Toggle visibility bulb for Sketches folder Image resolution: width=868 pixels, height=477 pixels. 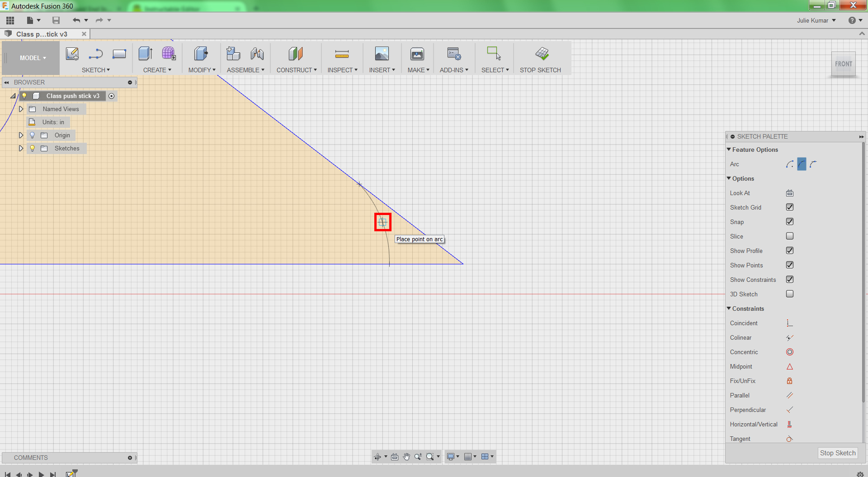32,148
